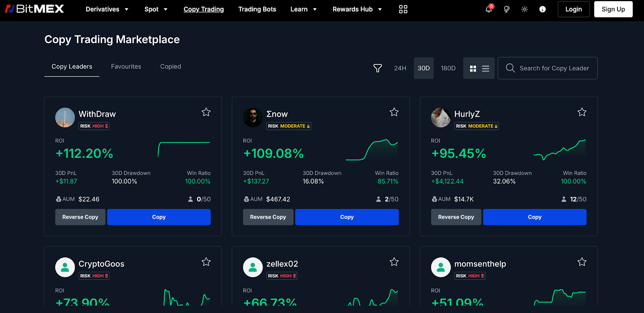The image size is (644, 313).
Task: Open Σnow profile avatar
Action: click(x=253, y=117)
